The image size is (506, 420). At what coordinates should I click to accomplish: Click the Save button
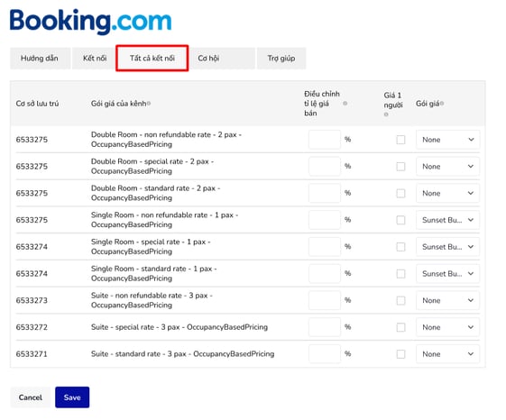point(72,397)
